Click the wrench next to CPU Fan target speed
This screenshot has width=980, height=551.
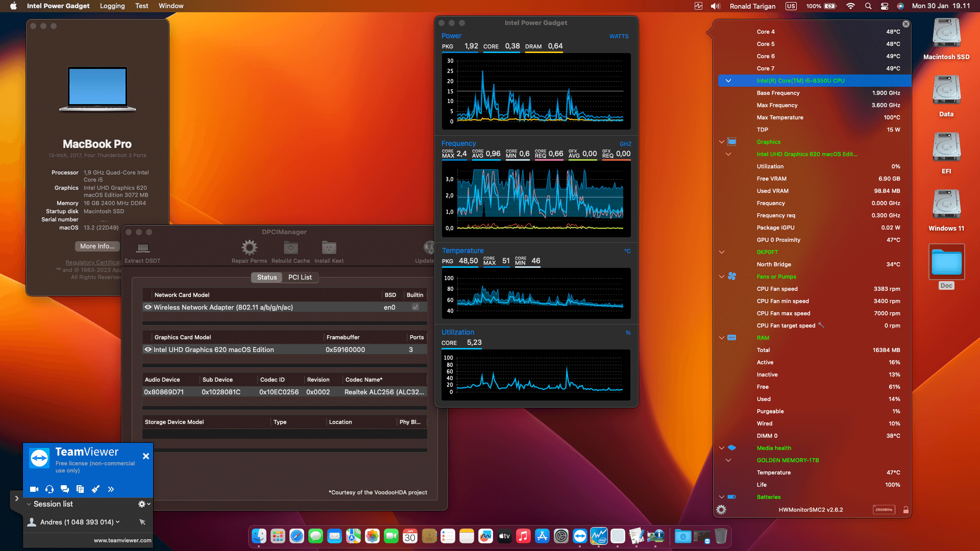[821, 325]
